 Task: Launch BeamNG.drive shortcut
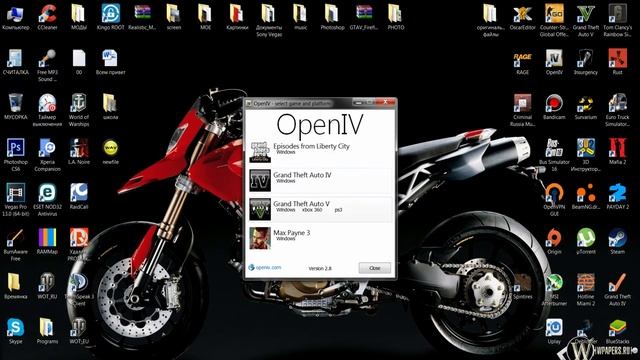586,196
